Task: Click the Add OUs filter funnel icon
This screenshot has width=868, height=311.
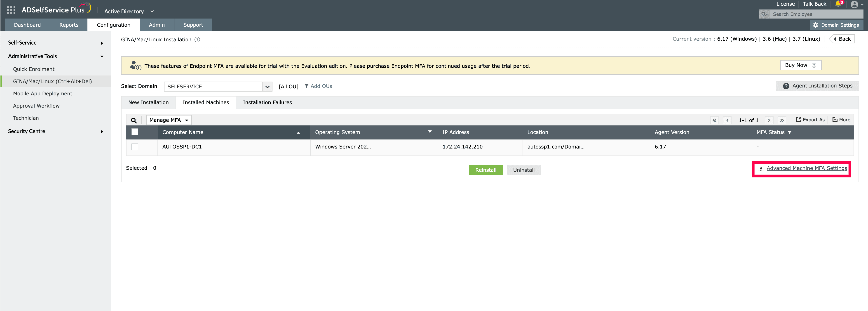Action: point(306,86)
